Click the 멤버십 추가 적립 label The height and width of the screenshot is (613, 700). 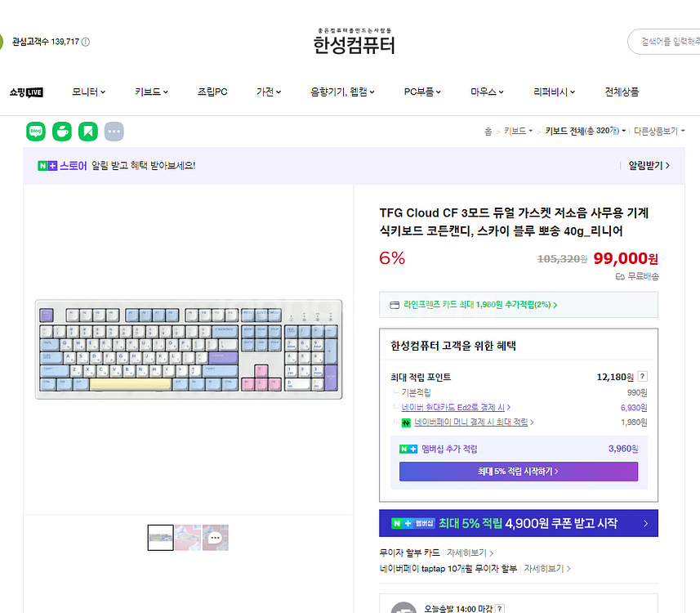(449, 449)
